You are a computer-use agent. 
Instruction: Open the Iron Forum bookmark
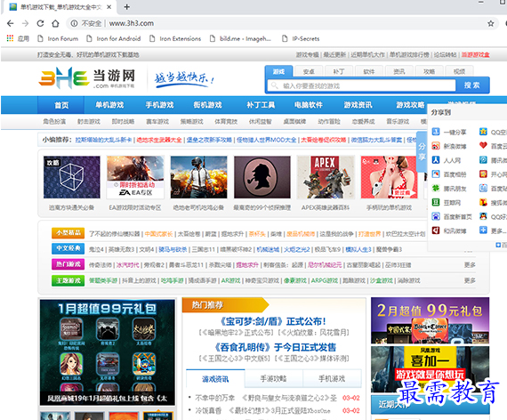[x=58, y=38]
